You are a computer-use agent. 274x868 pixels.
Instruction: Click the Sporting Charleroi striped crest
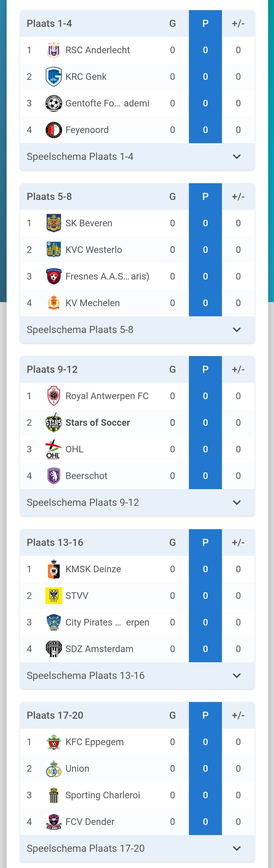point(54,795)
